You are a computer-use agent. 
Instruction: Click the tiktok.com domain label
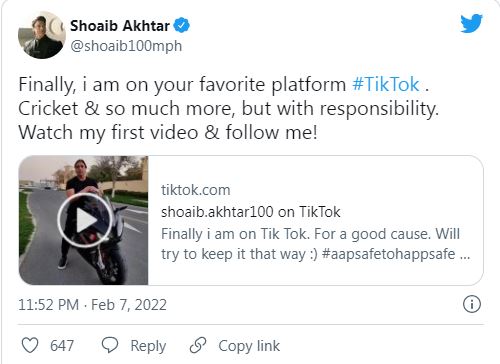pyautogui.click(x=196, y=190)
